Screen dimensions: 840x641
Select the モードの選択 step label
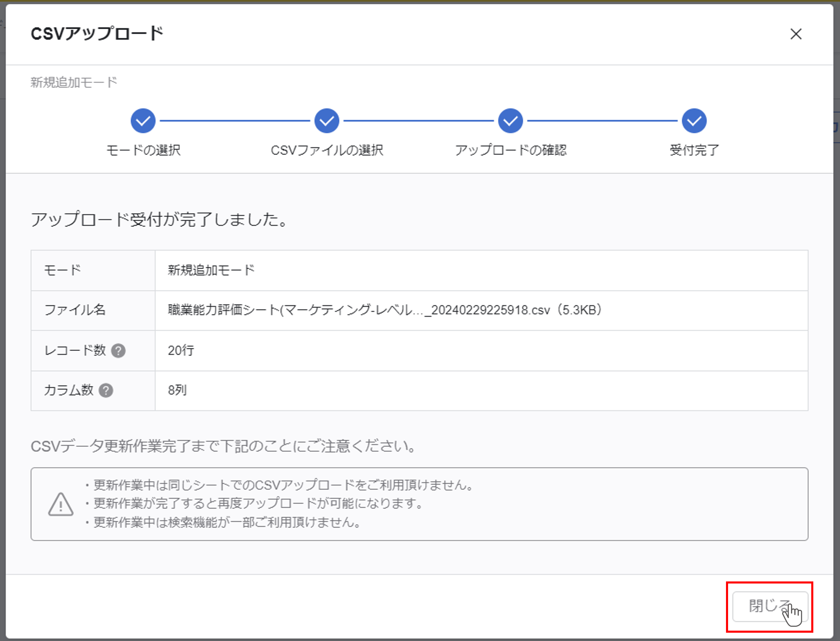143,150
